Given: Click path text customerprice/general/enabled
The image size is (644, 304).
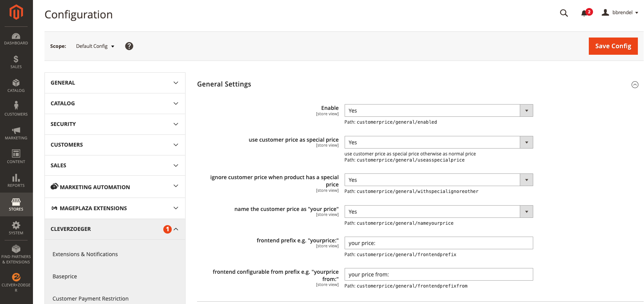Looking at the screenshot, I should point(397,122).
